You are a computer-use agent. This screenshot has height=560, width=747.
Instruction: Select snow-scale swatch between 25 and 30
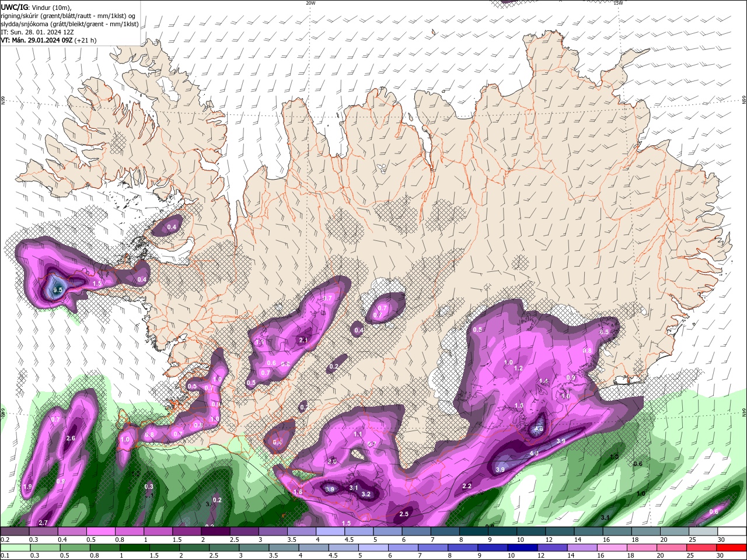pos(703,531)
